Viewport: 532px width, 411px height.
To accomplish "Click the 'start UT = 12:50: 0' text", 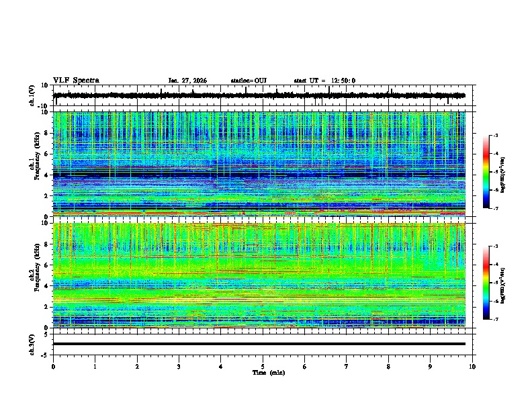I will pos(324,81).
